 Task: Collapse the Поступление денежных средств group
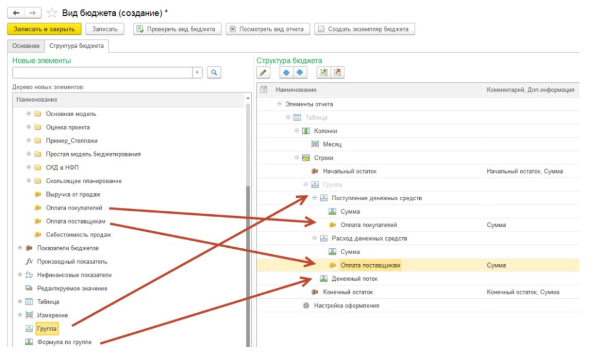pyautogui.click(x=315, y=198)
